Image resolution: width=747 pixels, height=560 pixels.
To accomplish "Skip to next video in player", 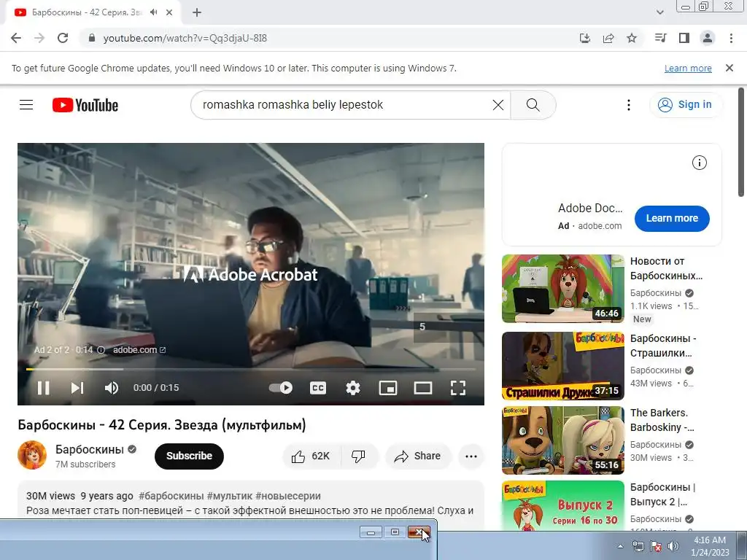I will [77, 388].
